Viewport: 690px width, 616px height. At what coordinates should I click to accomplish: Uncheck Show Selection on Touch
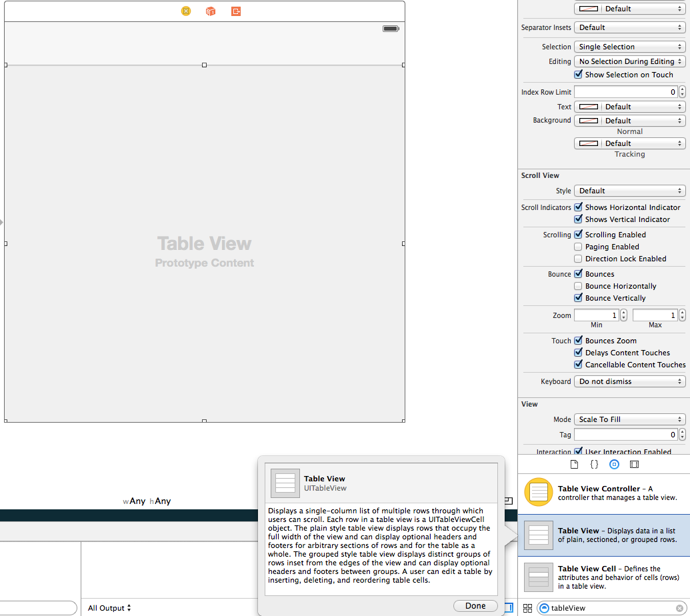578,75
